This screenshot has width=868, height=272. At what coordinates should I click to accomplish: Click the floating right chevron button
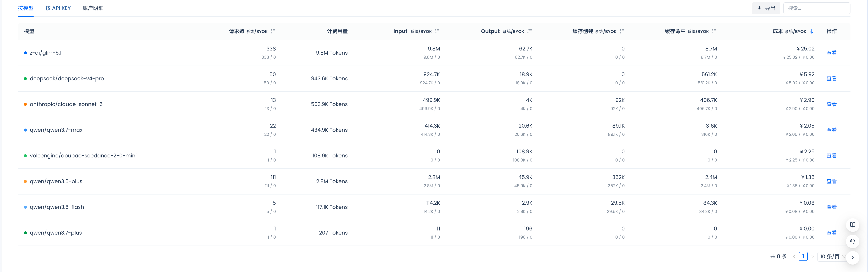tap(853, 257)
